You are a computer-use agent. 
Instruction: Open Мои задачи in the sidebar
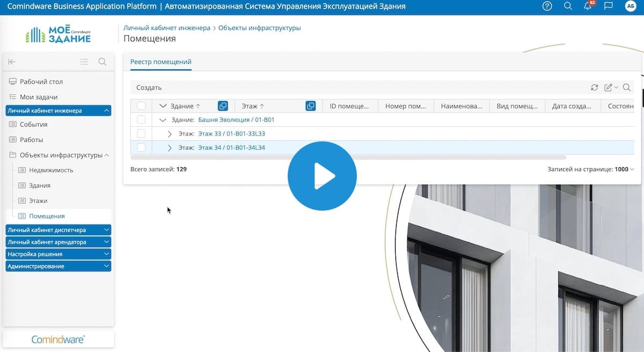pyautogui.click(x=39, y=97)
